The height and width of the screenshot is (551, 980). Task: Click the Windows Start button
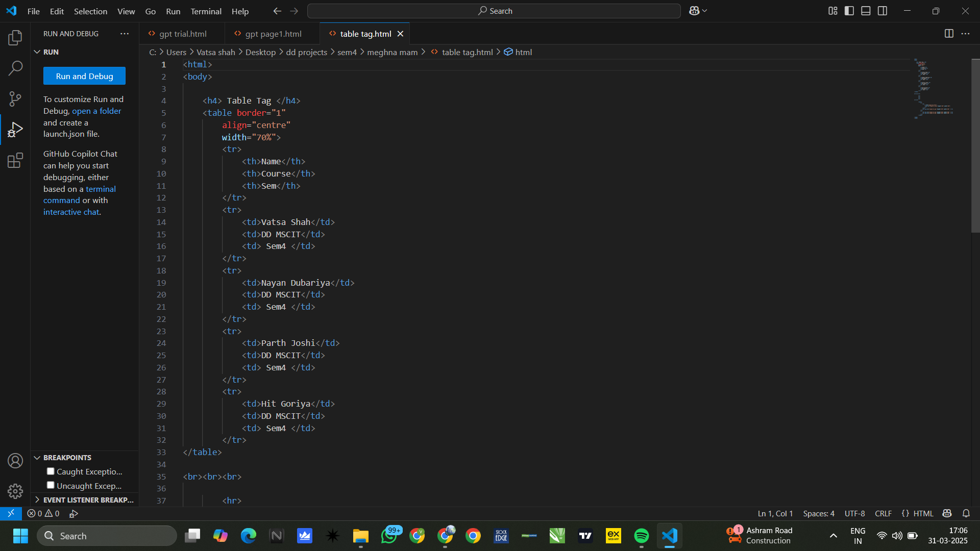(20, 536)
